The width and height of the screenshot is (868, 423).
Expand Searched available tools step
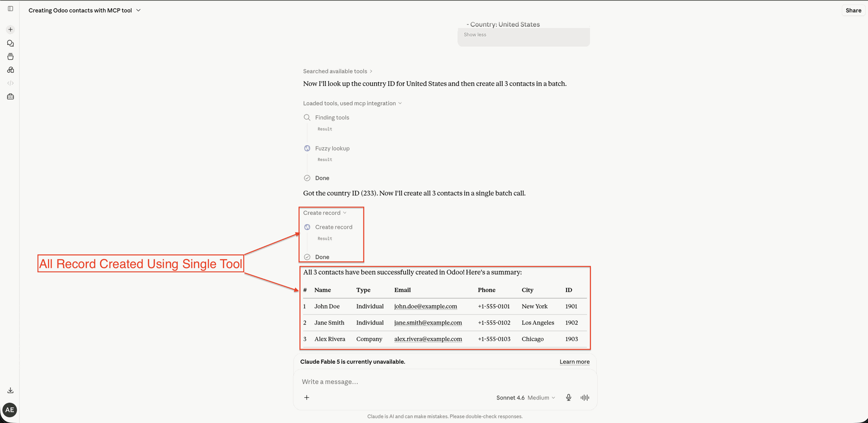(338, 71)
